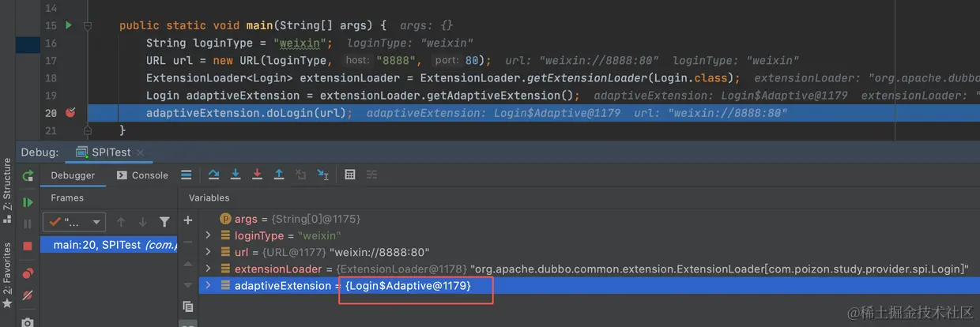The image size is (980, 327).
Task: Click the previous frame up arrow
Action: 121,222
